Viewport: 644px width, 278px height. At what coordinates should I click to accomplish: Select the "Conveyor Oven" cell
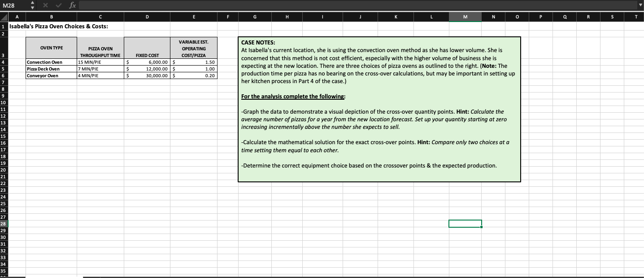tap(51, 75)
